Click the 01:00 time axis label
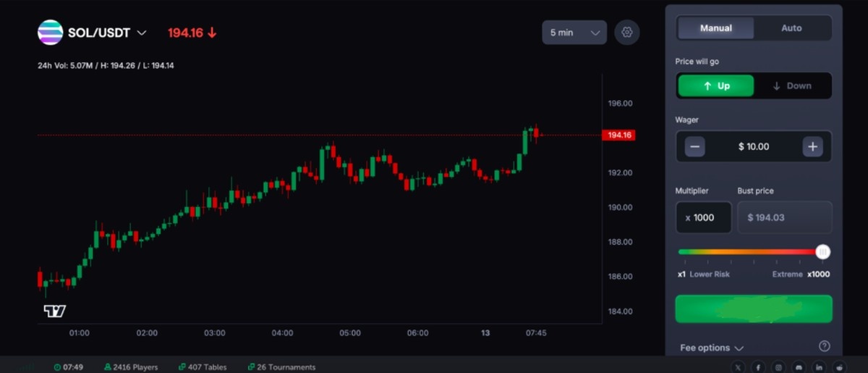The width and height of the screenshot is (868, 373). pos(79,333)
